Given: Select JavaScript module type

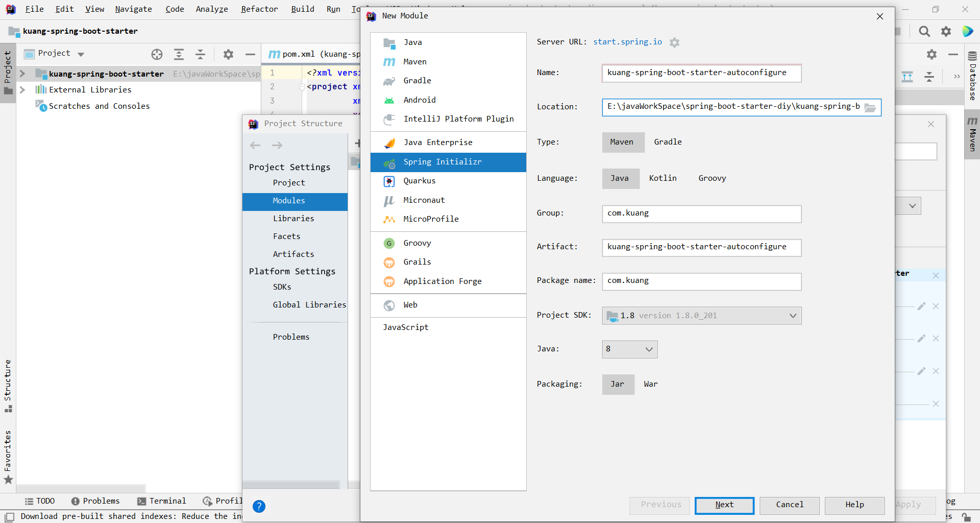Looking at the screenshot, I should (x=448, y=327).
